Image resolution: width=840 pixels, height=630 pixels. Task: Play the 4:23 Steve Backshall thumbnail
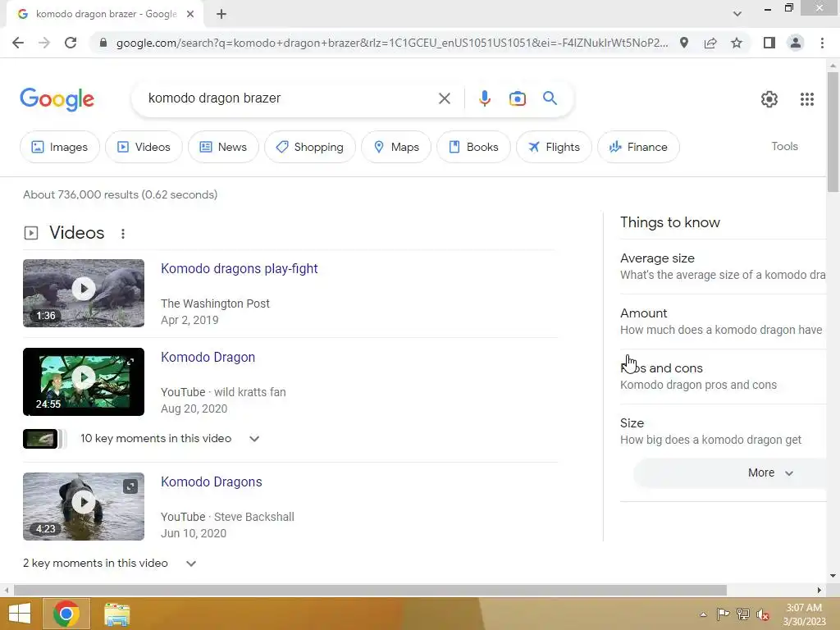click(84, 506)
